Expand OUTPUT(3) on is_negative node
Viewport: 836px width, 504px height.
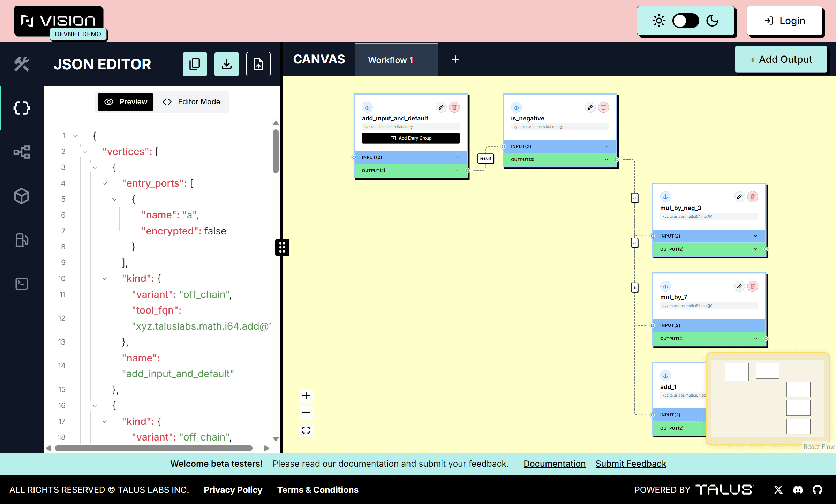click(560, 160)
